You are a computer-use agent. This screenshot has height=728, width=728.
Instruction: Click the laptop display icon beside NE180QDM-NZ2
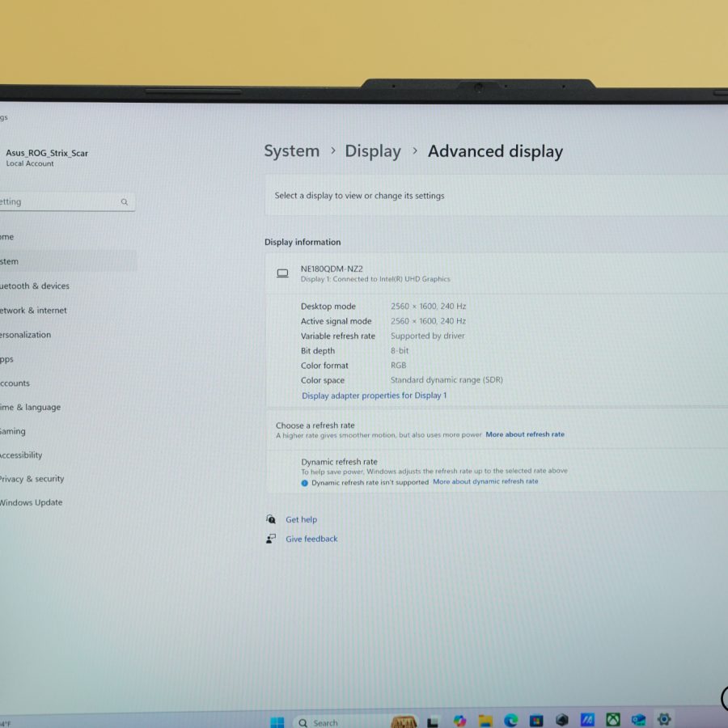(x=282, y=273)
